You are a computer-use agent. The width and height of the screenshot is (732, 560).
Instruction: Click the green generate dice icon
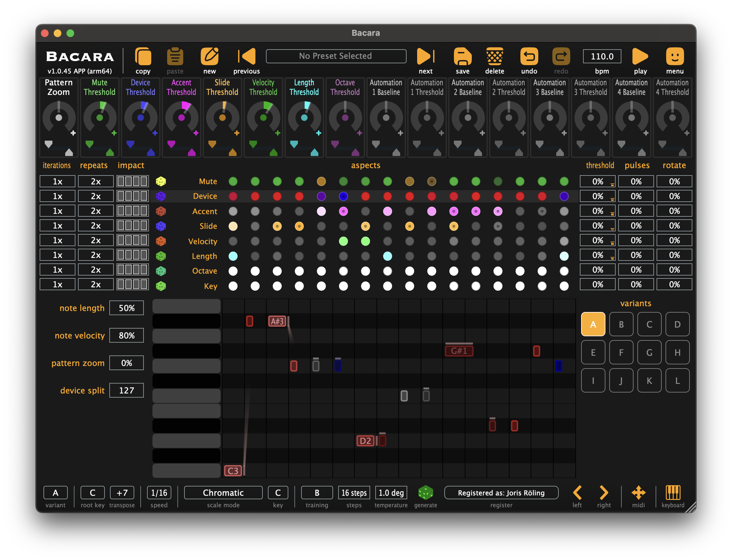425,492
